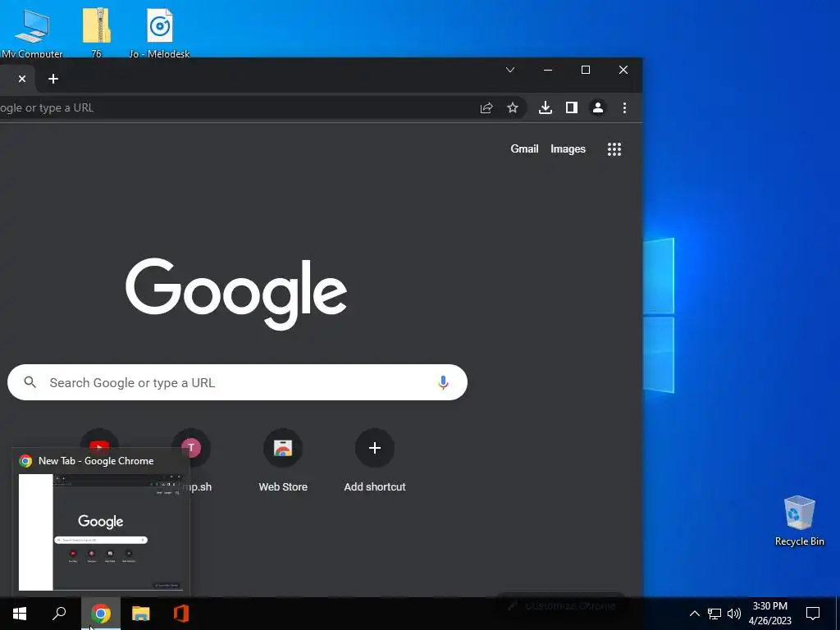
Task: Open the Web Store shortcut
Action: coord(283,460)
